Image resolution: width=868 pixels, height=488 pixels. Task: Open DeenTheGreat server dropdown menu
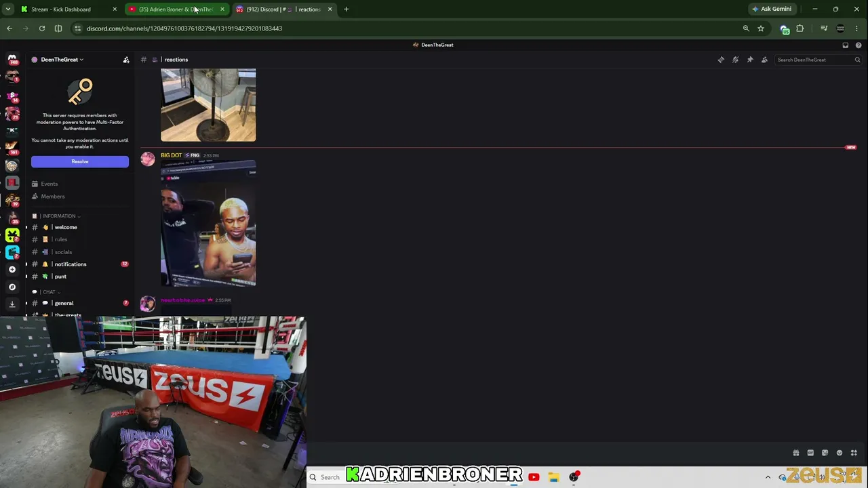[x=62, y=60]
